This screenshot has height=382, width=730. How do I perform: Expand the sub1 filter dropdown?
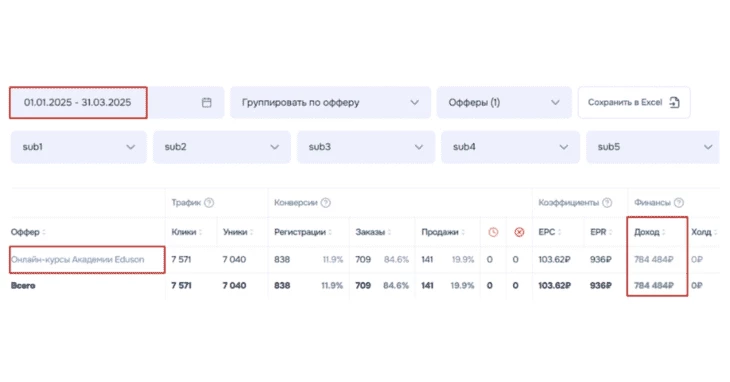pos(79,147)
